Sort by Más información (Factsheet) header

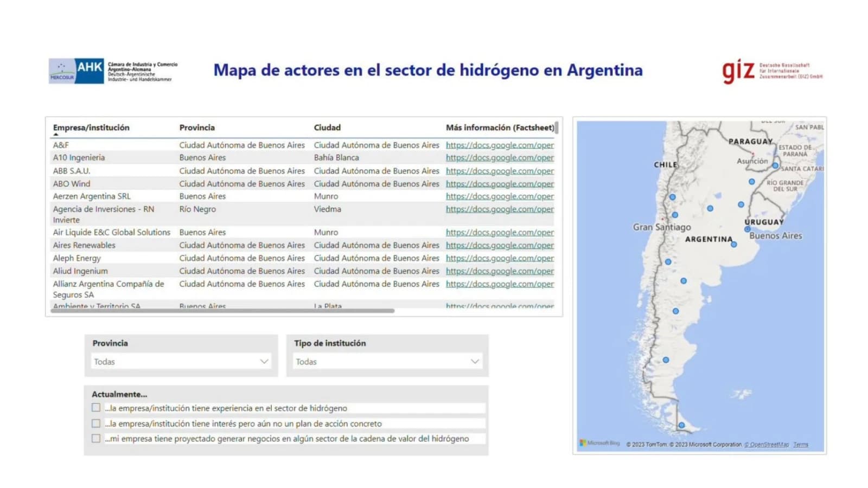(x=500, y=127)
